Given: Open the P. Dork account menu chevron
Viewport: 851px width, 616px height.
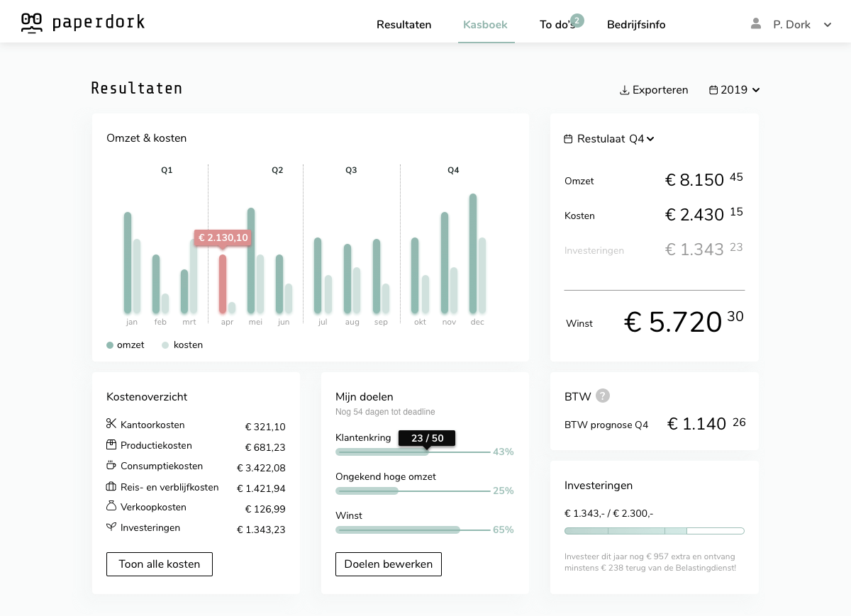Looking at the screenshot, I should [x=827, y=25].
